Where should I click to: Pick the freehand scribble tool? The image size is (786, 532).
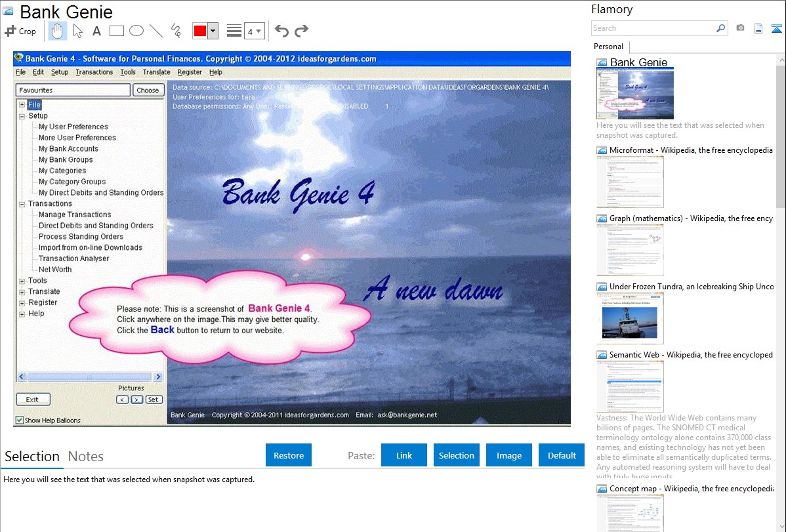pyautogui.click(x=176, y=31)
